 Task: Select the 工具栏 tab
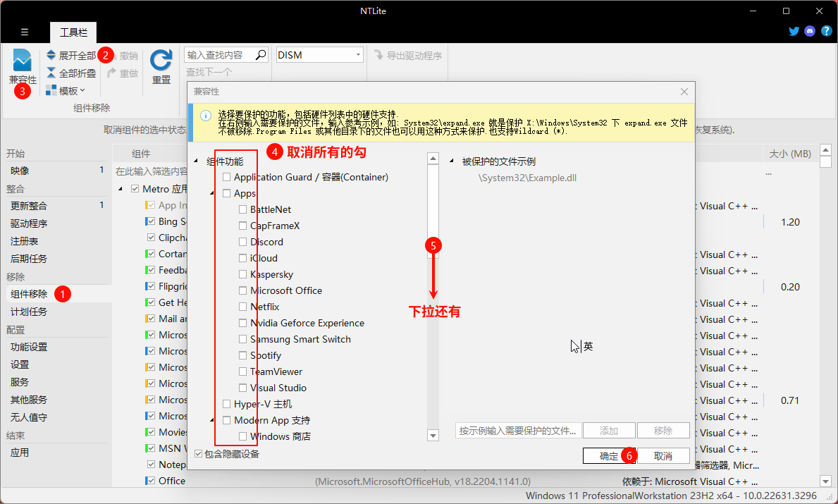click(x=73, y=32)
